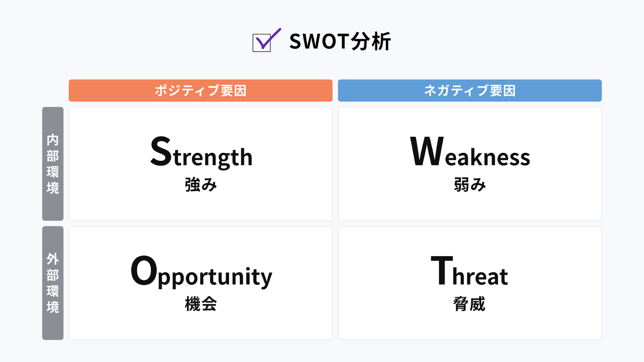Click the large letter W of Weakness
This screenshot has width=644, height=362.
pos(427,152)
